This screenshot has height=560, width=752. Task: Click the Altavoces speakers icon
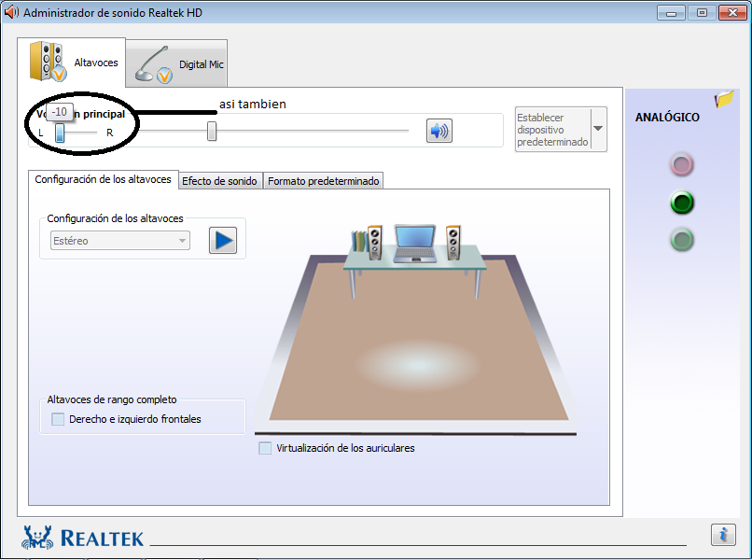tap(48, 62)
